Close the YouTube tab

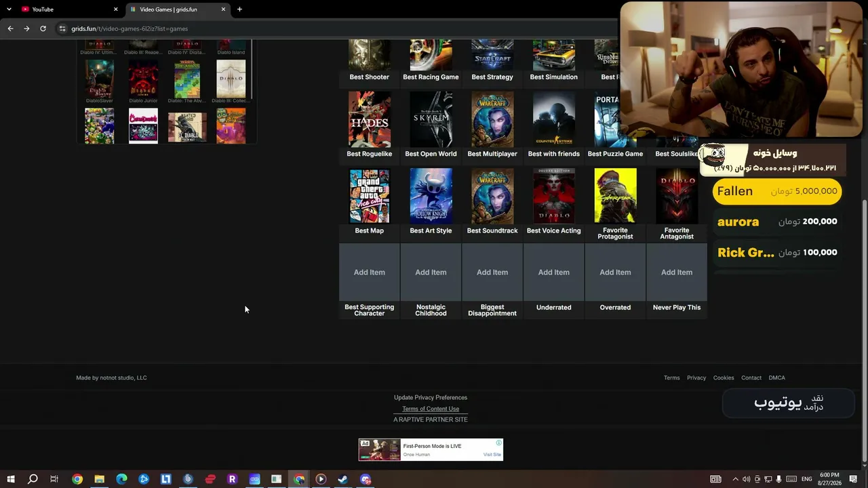(115, 9)
